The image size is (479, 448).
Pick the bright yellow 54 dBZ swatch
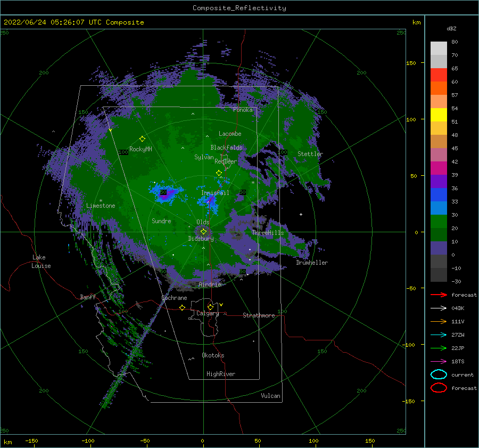pyautogui.click(x=439, y=115)
